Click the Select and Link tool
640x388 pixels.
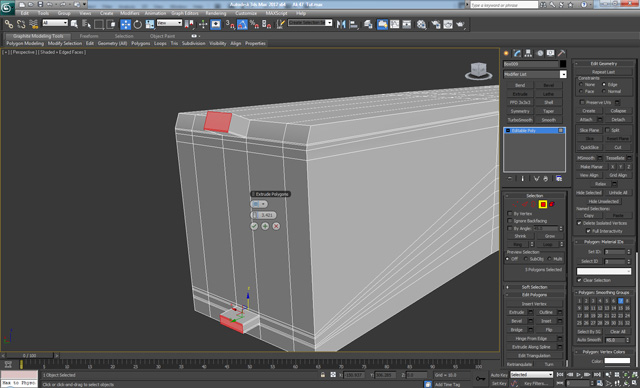[x=9, y=24]
